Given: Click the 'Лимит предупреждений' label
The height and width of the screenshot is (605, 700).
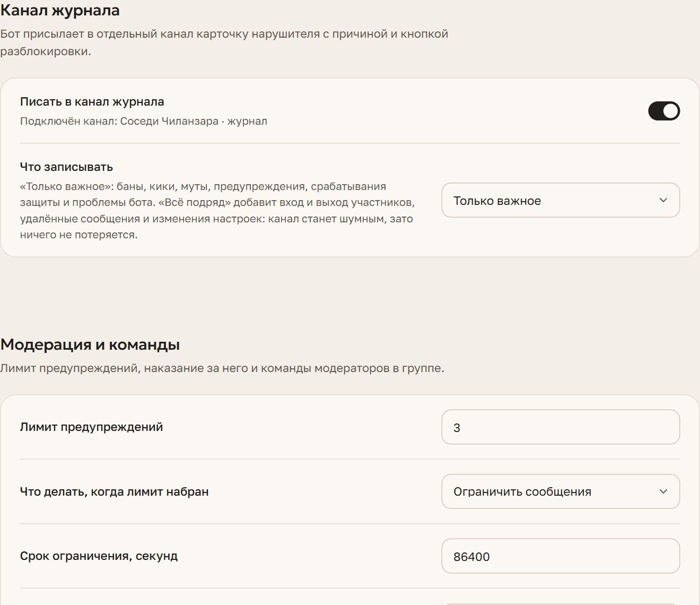Looking at the screenshot, I should [91, 427].
